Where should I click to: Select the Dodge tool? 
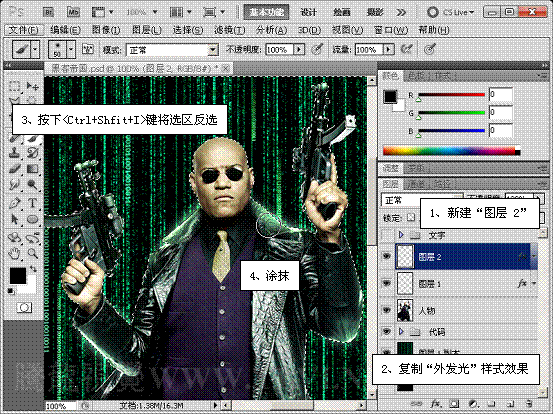coord(32,185)
